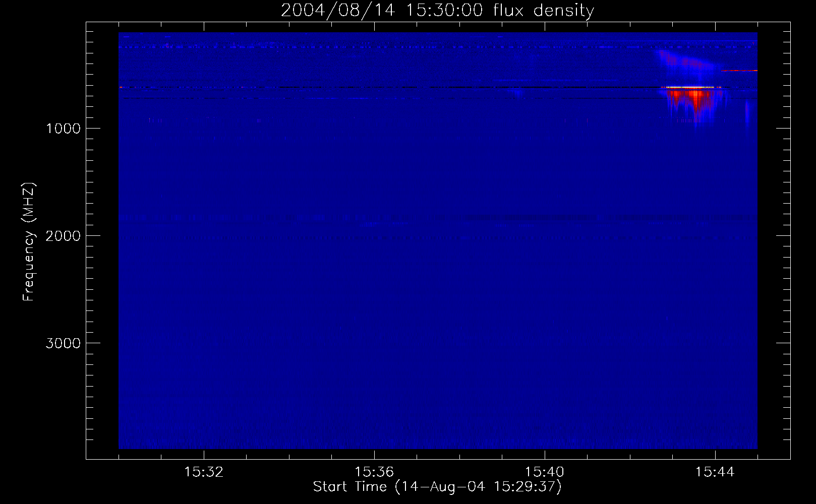Click the plot title "2004/08/14 15:30:00 flux density"
This screenshot has height=504, width=816.
click(437, 11)
